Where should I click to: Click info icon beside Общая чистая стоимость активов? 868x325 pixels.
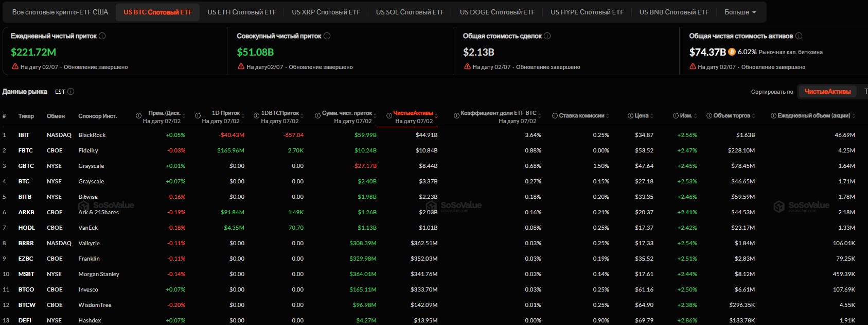click(x=799, y=36)
